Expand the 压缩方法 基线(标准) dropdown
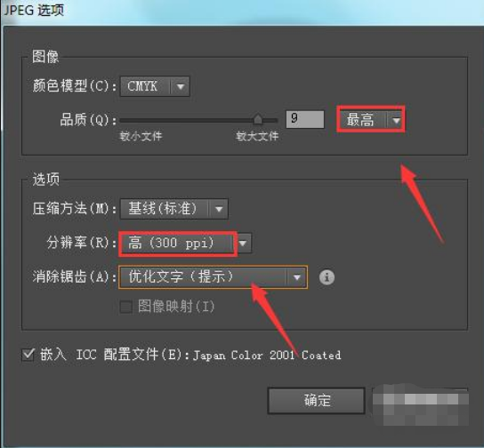Screen dimensions: 484x448 pos(219,209)
